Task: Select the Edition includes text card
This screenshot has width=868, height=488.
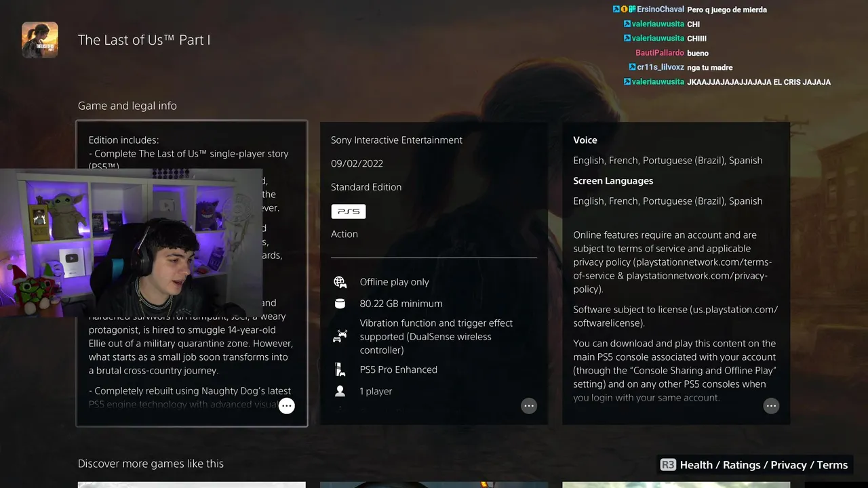Action: (x=192, y=274)
